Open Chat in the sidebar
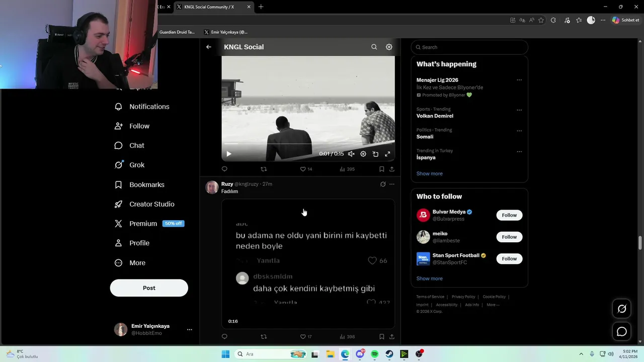 tap(129, 145)
